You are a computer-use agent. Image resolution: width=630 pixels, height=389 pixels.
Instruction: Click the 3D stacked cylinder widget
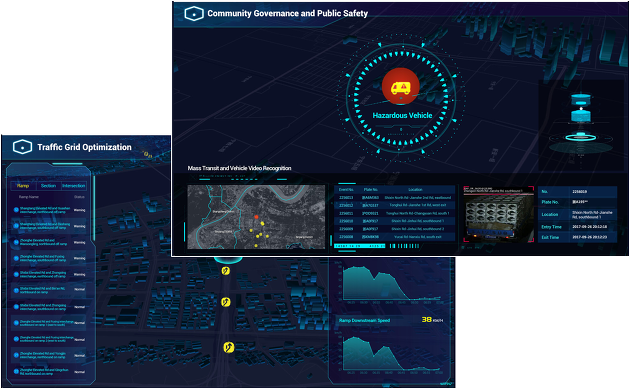(x=581, y=119)
